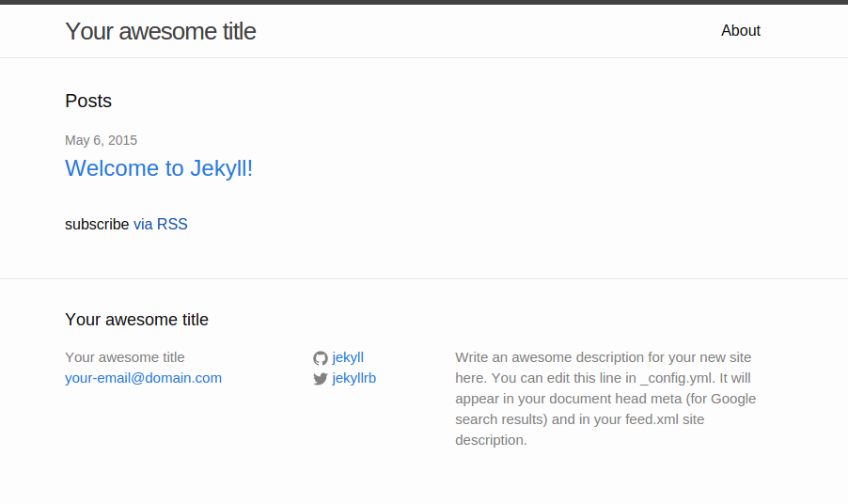The image size is (848, 504).
Task: Open the jekyllrb Twitter username link
Action: (353, 378)
